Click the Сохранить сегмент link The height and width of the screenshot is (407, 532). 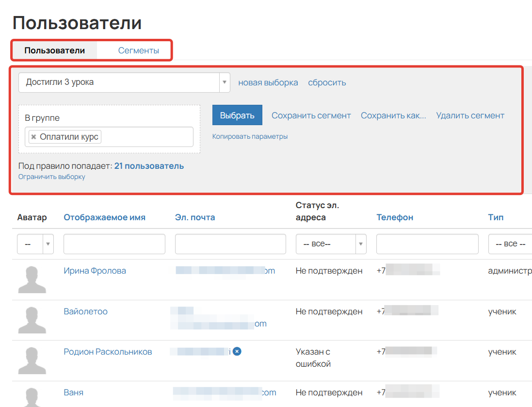(x=311, y=115)
